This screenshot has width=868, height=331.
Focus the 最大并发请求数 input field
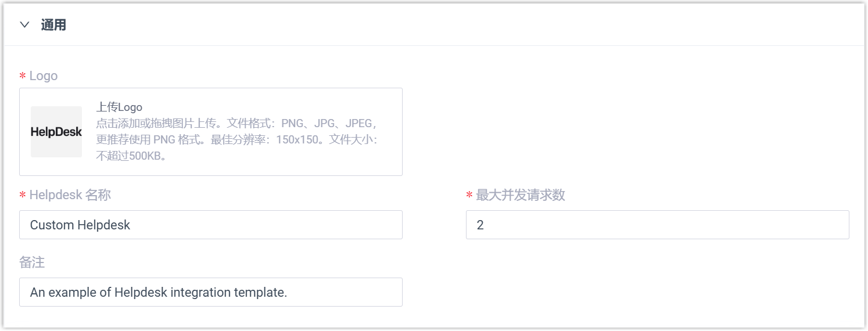click(657, 225)
